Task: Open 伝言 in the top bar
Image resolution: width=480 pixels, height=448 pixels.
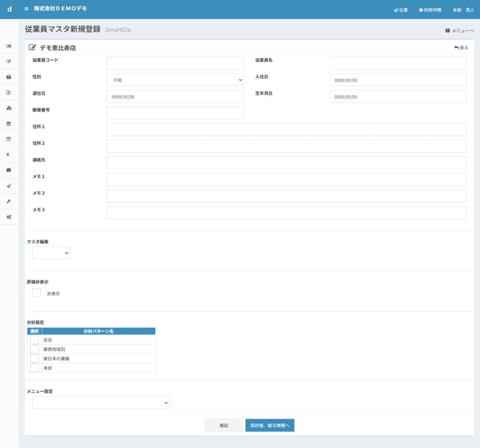Action: (401, 10)
